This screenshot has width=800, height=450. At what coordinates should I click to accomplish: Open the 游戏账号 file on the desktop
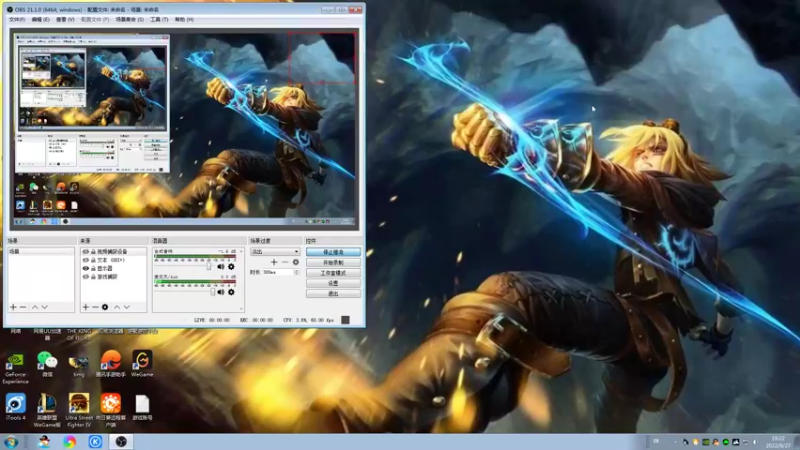tap(142, 407)
